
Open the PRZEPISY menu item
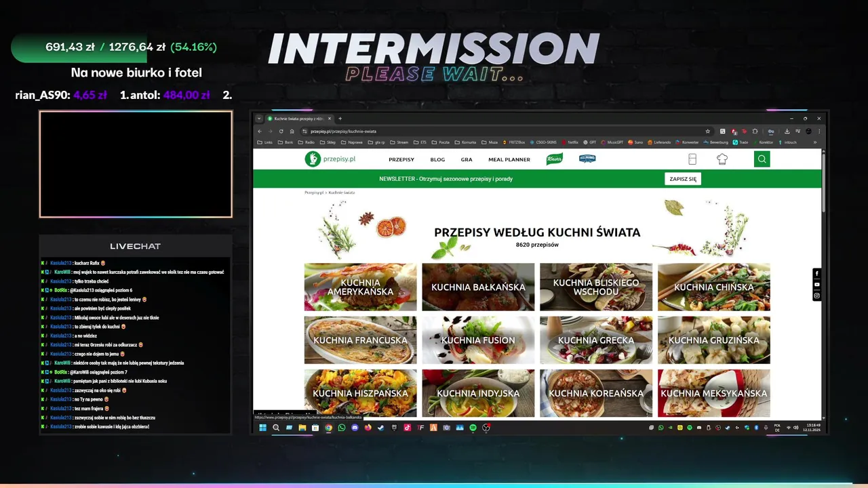point(401,160)
